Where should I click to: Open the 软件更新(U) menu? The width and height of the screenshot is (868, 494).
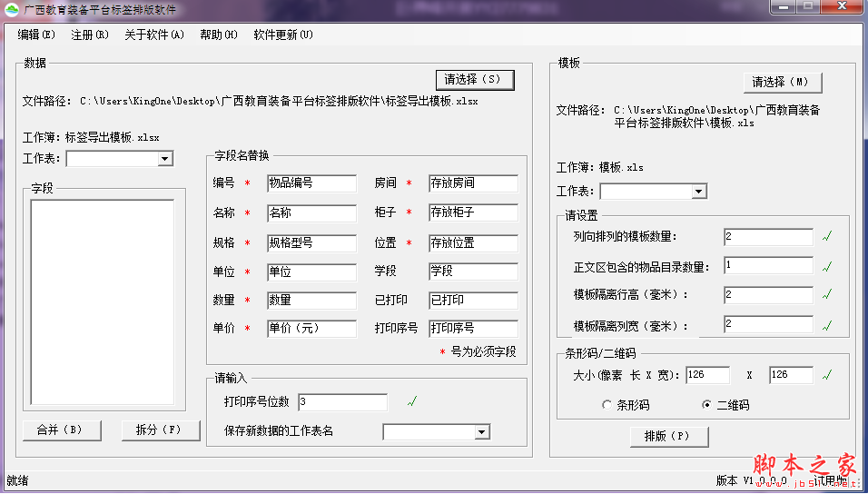pyautogui.click(x=283, y=35)
